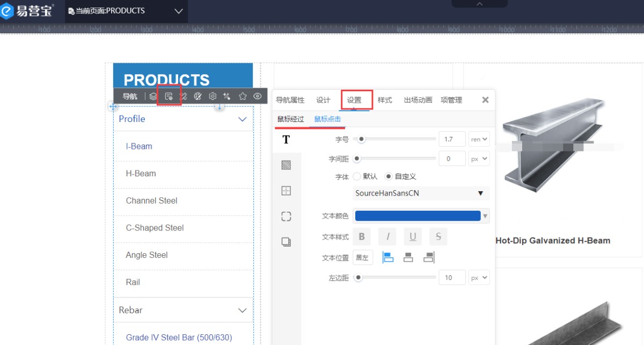The image size is (644, 345).
Task: Switch to the 样式 tab
Action: (385, 100)
